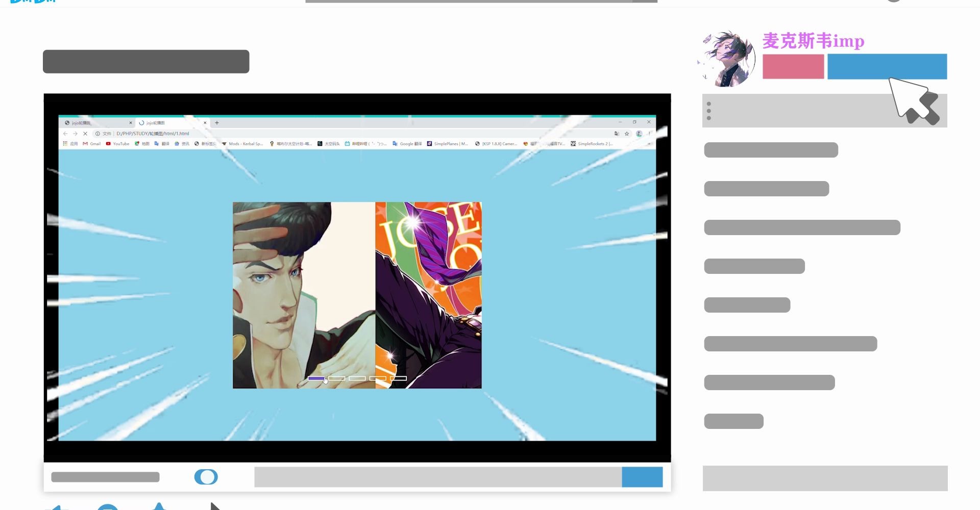This screenshot has width=980, height=510.
Task: Click the Josuke portrait carousel slide
Action: point(304,295)
